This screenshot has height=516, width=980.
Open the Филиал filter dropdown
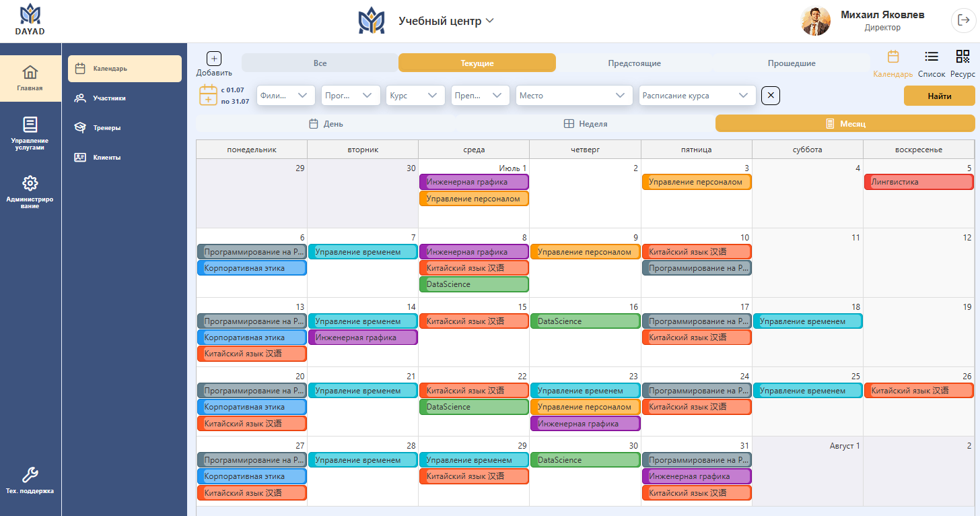[286, 96]
